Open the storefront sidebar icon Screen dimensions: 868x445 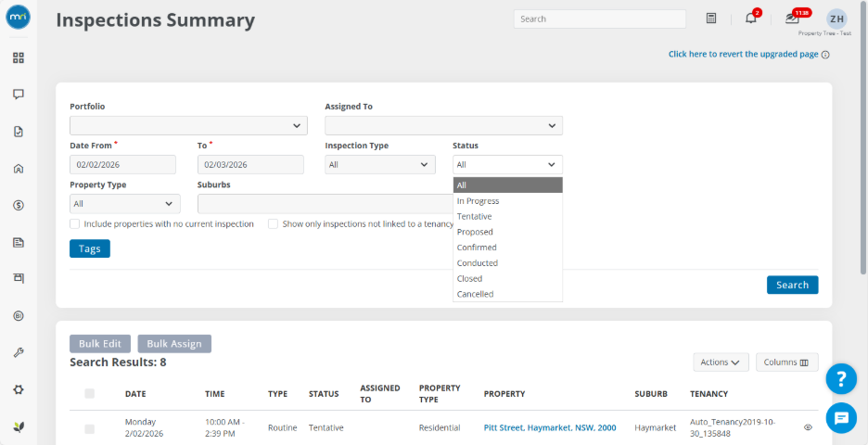(19, 278)
